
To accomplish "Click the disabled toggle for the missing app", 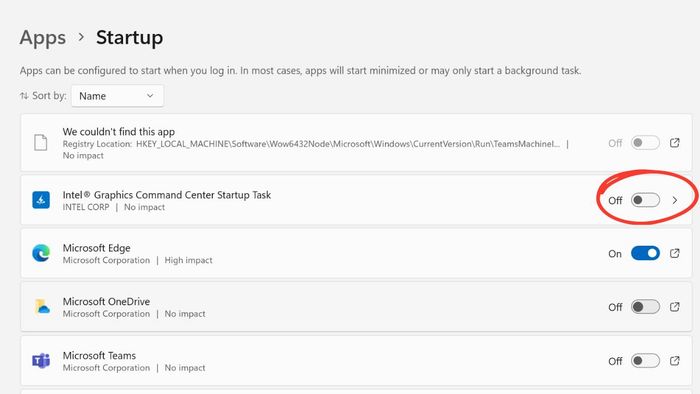I will pyautogui.click(x=645, y=143).
